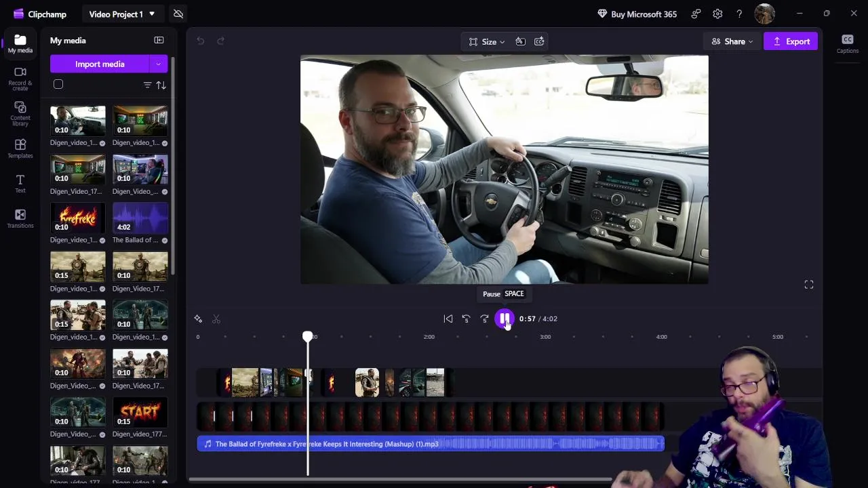
Task: Rewind five seconds
Action: pyautogui.click(x=467, y=319)
